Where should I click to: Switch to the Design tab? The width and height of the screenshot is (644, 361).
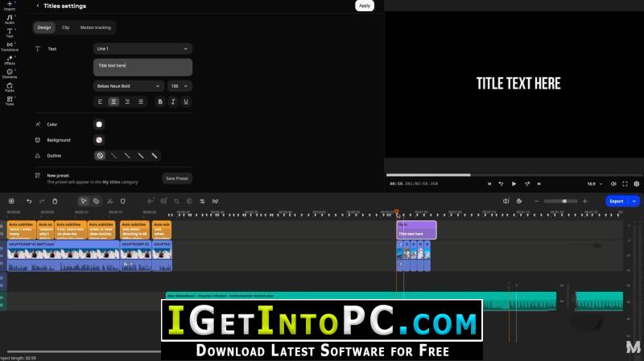pyautogui.click(x=44, y=27)
